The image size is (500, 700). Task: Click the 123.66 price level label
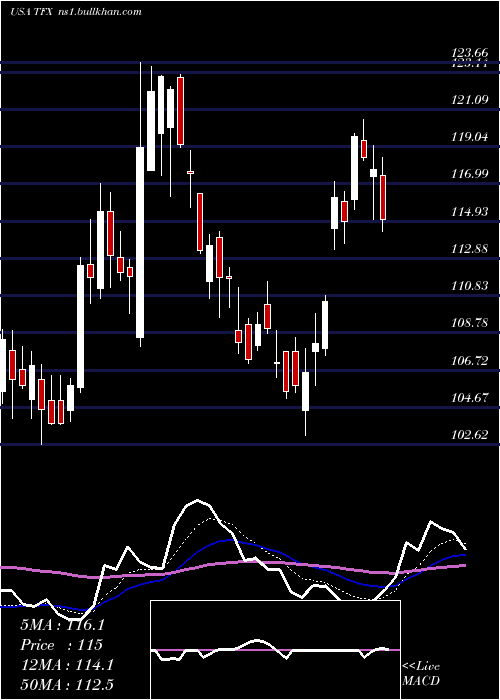tap(470, 54)
